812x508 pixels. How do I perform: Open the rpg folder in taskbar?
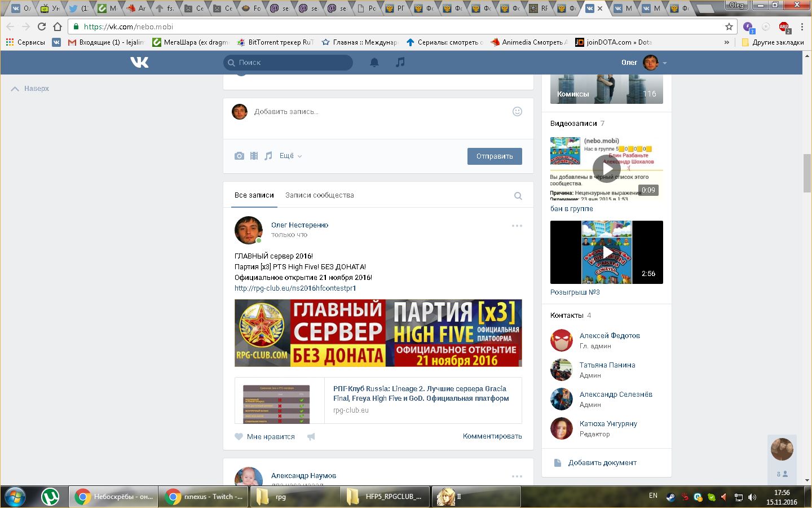(x=294, y=497)
